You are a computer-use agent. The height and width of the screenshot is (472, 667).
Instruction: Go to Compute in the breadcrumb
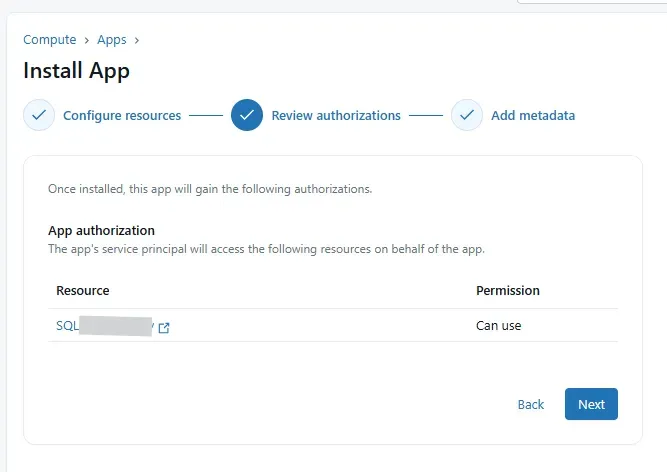click(x=50, y=40)
